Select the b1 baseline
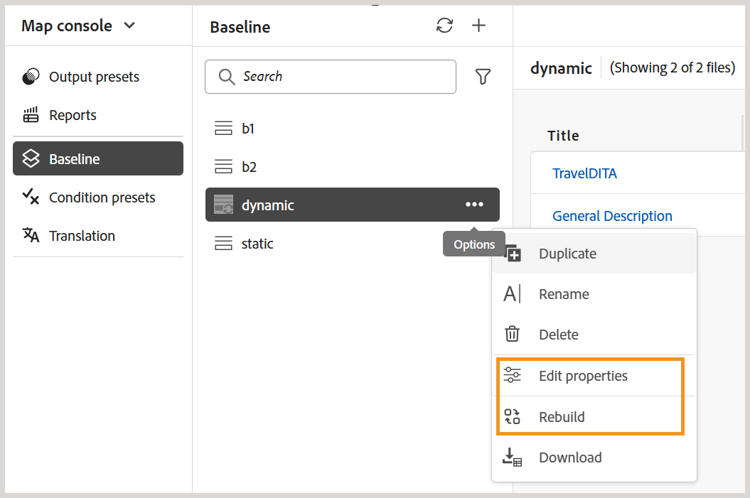This screenshot has width=750, height=498. click(x=248, y=129)
